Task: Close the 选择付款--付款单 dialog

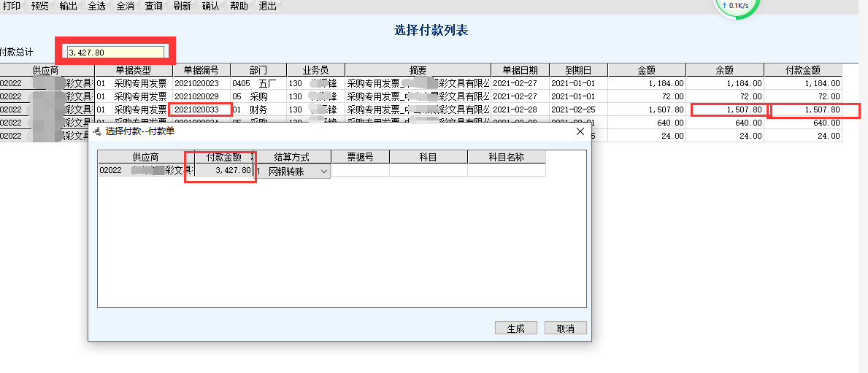Action: tap(580, 131)
